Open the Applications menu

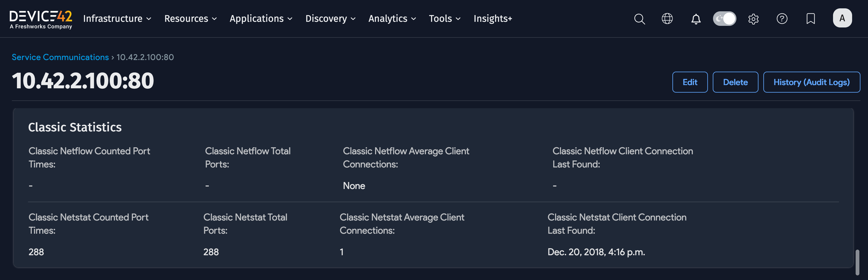261,19
